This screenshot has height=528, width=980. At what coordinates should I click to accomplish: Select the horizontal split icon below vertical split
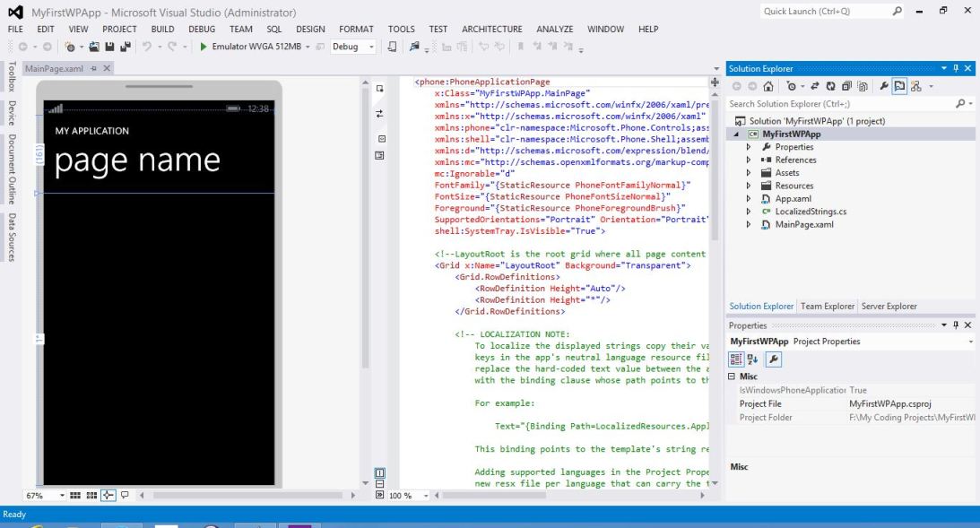pos(379,484)
